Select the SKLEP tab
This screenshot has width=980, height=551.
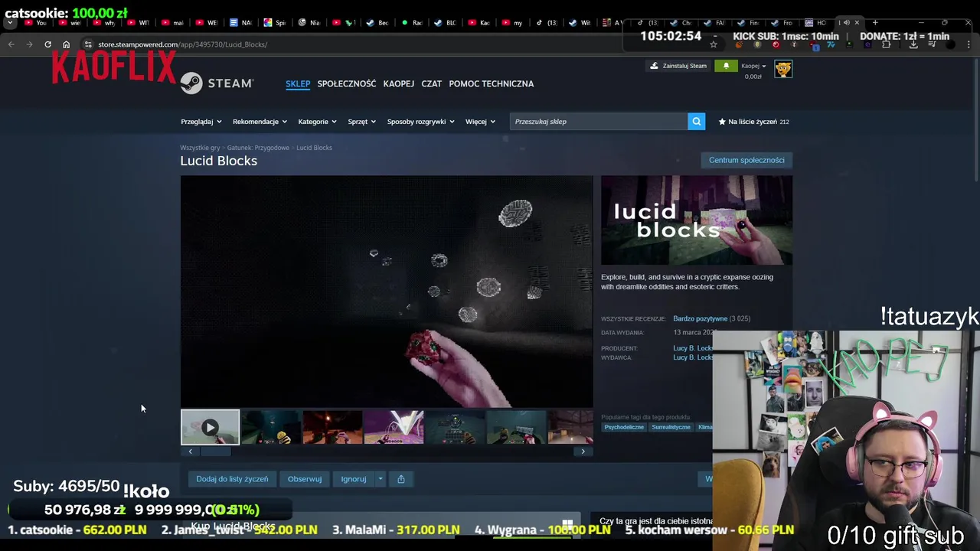tap(298, 83)
